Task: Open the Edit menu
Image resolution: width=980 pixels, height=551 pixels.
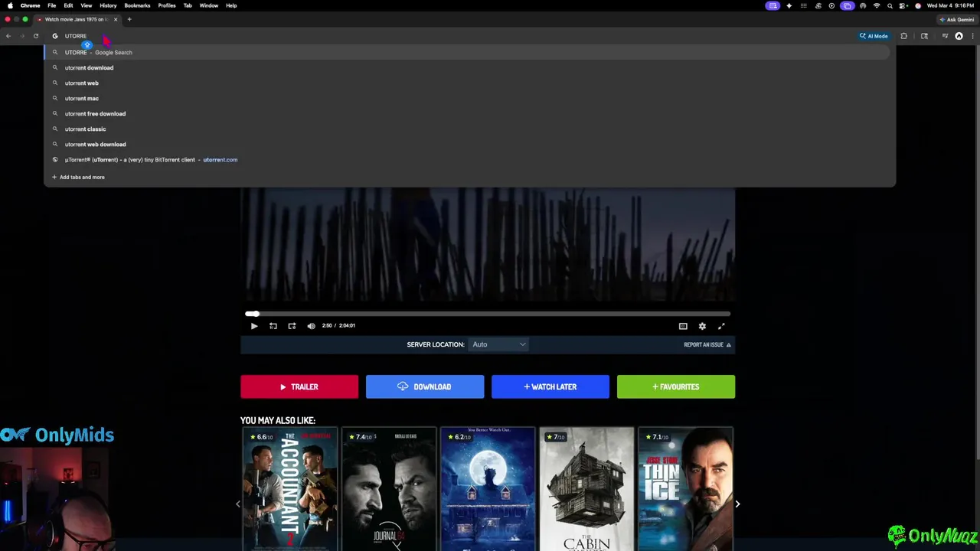Action: pyautogui.click(x=68, y=5)
